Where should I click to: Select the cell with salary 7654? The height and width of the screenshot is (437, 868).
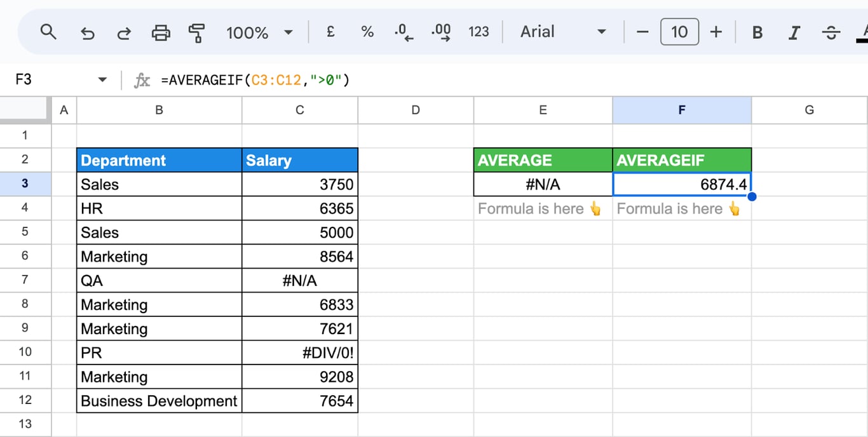point(300,401)
